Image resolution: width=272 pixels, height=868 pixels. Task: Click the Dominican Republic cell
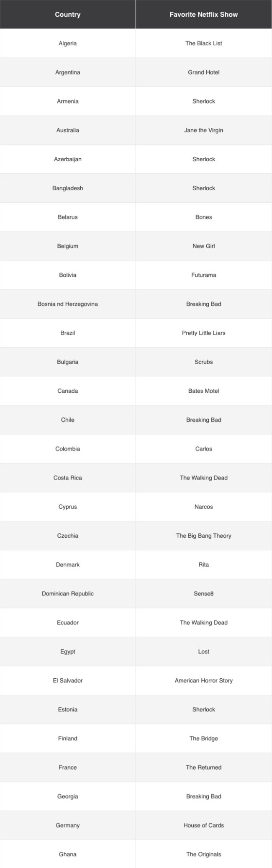click(68, 593)
